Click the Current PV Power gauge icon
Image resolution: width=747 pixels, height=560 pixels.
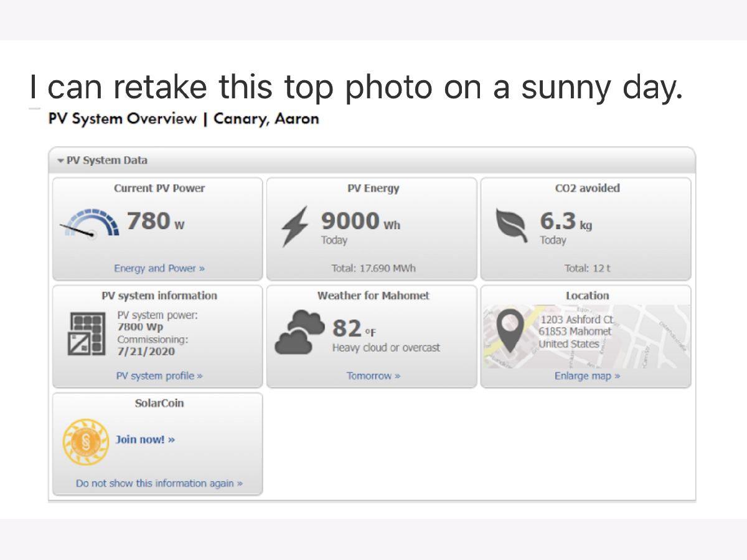(x=90, y=224)
